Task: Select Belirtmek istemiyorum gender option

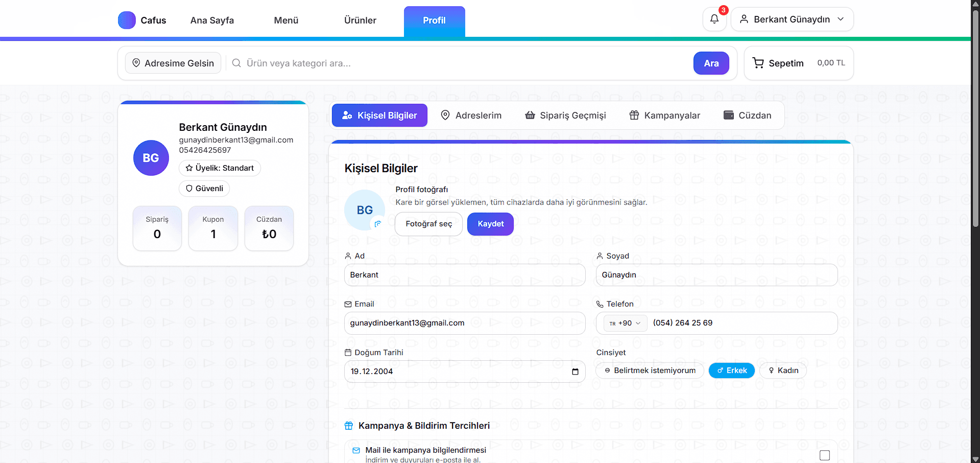Action: 650,371
